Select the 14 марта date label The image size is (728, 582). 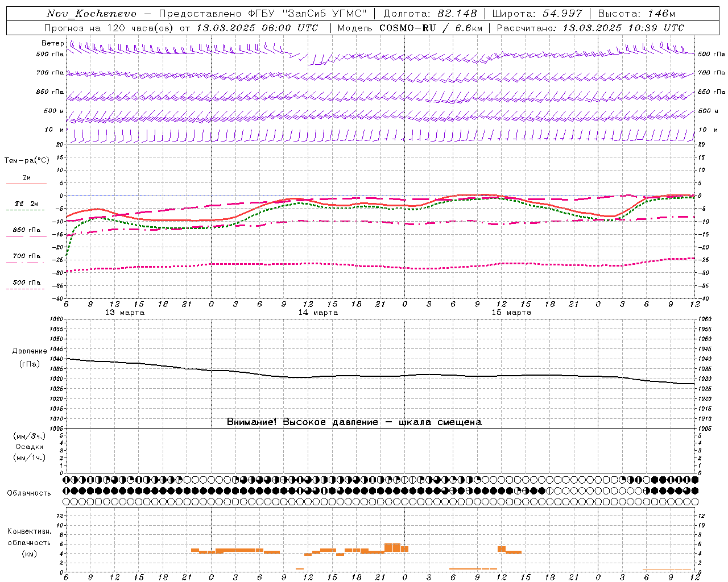click(x=318, y=313)
